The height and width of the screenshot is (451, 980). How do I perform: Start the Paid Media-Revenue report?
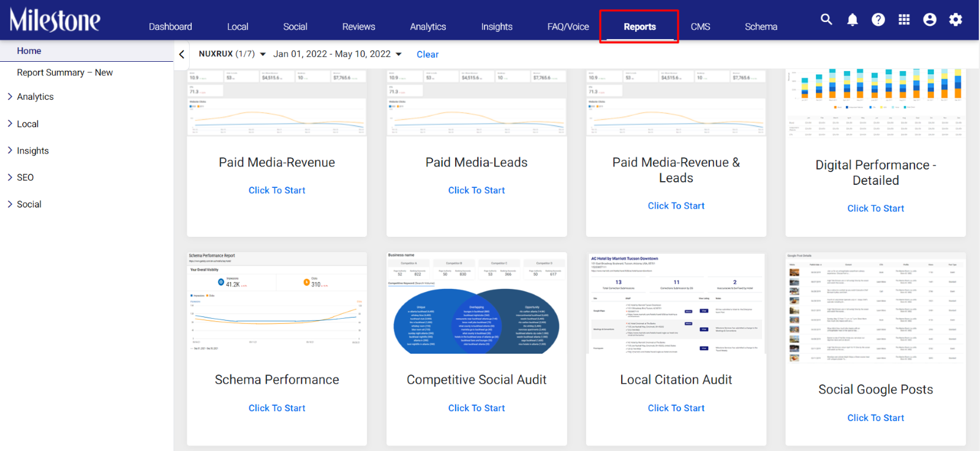point(277,190)
